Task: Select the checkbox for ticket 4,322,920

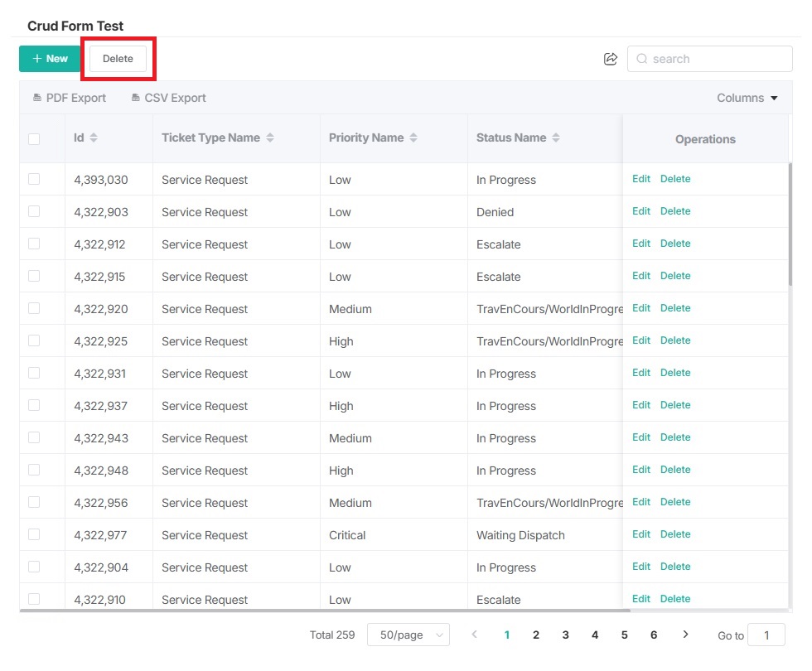Action: click(x=34, y=308)
